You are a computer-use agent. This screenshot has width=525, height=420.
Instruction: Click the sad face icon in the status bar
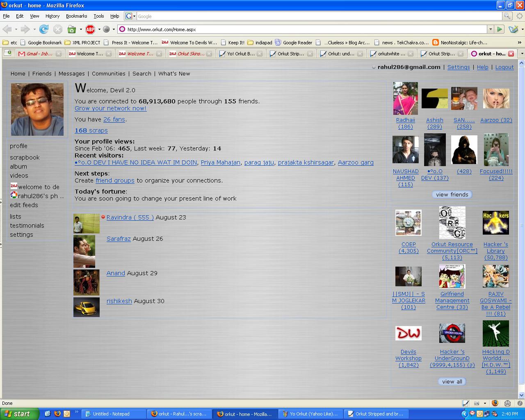click(507, 403)
